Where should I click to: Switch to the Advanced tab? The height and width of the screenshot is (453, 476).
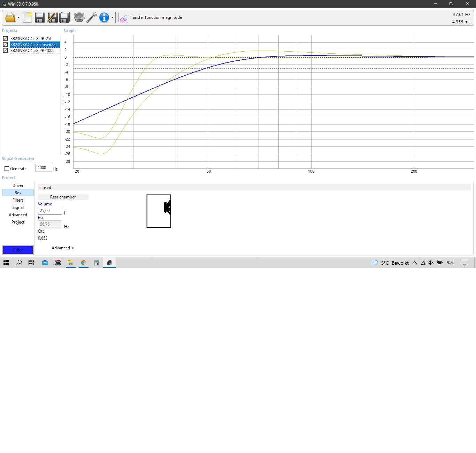point(18,215)
